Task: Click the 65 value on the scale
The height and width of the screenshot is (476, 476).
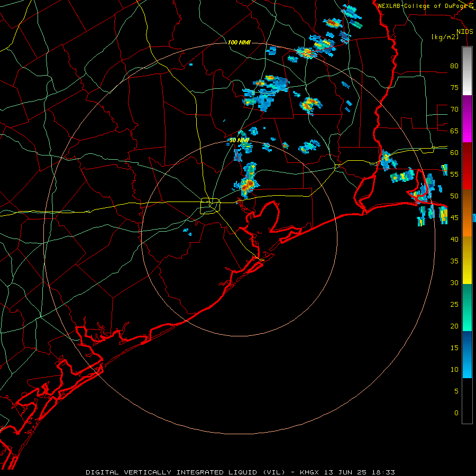Action: click(x=454, y=131)
